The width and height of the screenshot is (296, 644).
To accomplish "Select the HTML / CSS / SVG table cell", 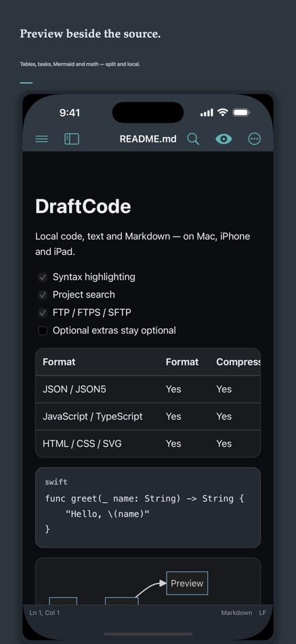I will tap(82, 443).
